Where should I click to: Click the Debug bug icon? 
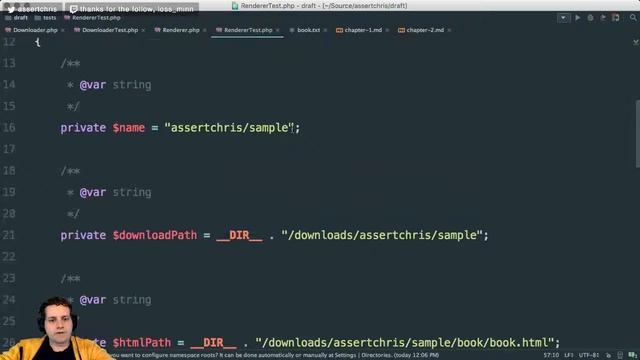590,18
